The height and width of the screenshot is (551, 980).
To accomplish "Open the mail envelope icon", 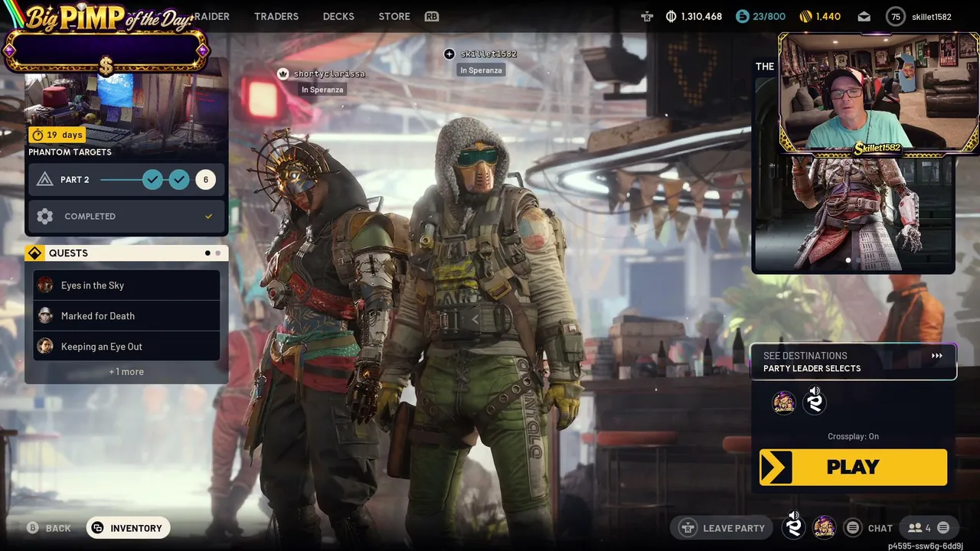I will [x=864, y=16].
